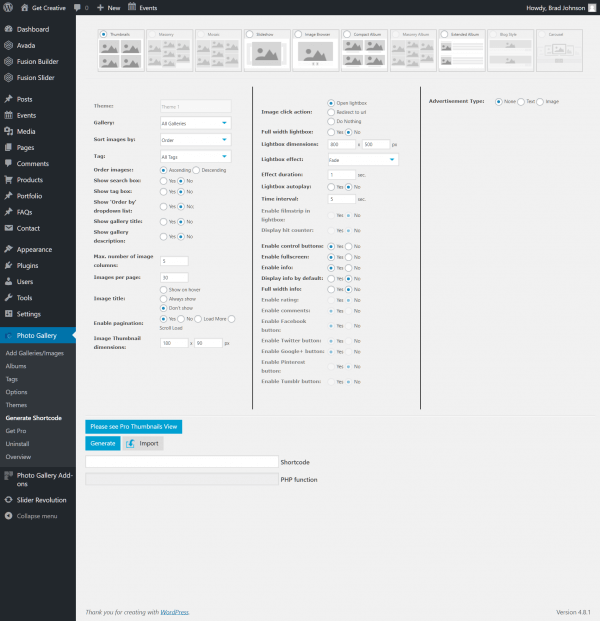Click the Portfolio pin icon in sidebar
This screenshot has width=600, height=621.
point(8,196)
